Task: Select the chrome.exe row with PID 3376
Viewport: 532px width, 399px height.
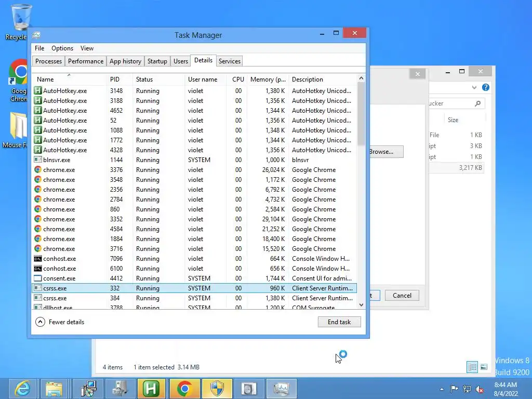Action: pos(195,170)
